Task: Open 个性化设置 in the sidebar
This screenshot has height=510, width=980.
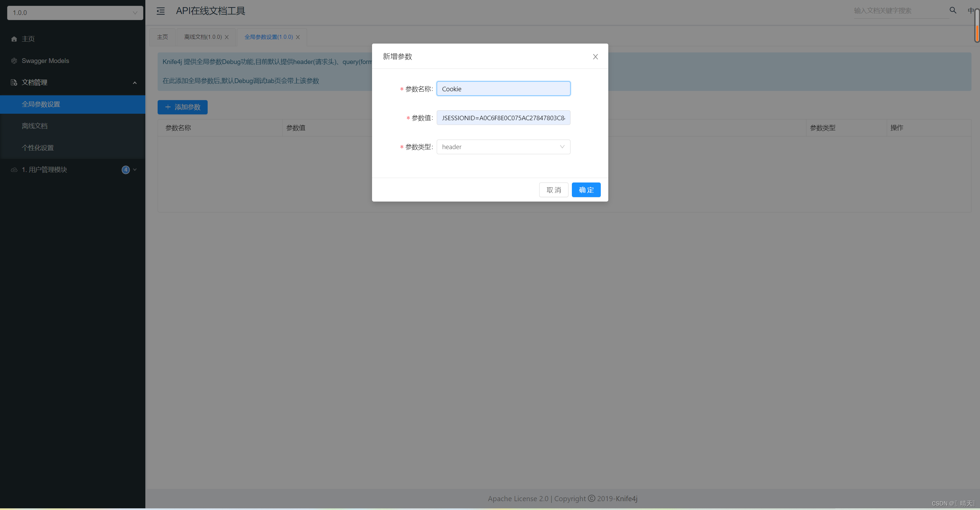Action: (x=38, y=148)
